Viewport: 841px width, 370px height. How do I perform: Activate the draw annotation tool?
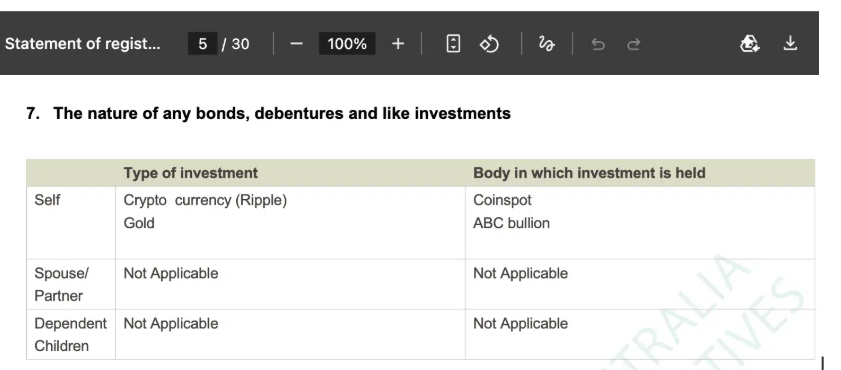pos(547,43)
